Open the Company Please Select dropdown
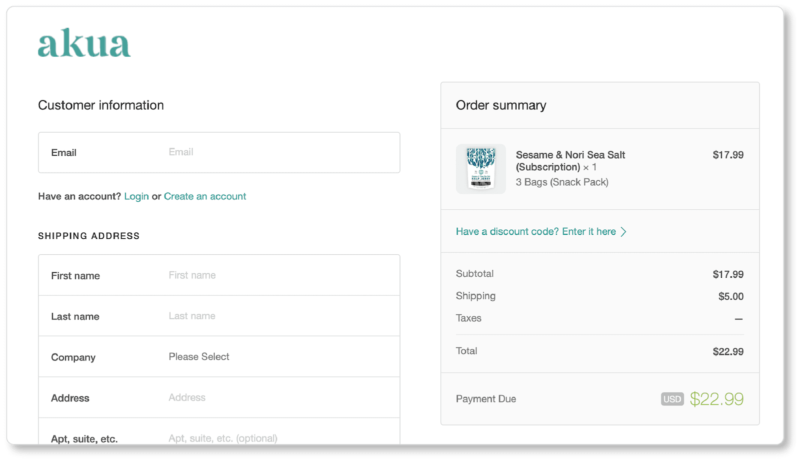Screen dimensions: 800x461 click(280, 357)
